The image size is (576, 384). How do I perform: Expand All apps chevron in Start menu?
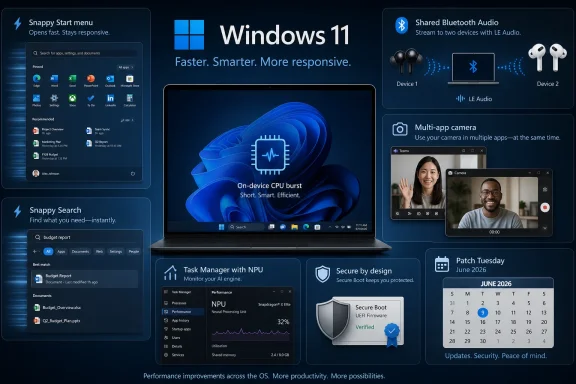[x=125, y=68]
